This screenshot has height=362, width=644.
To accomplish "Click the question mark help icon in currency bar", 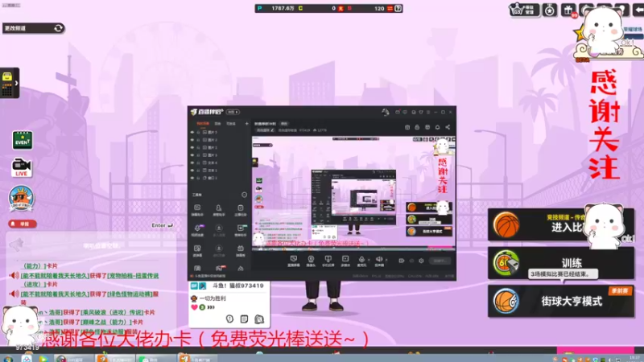I will pos(398,8).
